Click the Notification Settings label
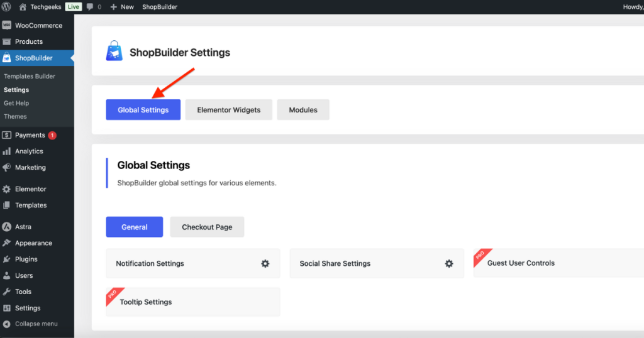The image size is (644, 338). 150,264
